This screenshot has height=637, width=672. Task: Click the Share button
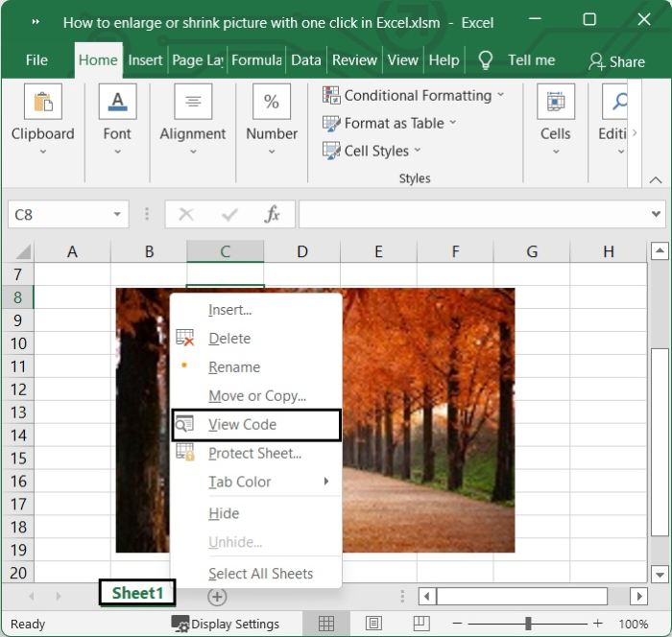[616, 61]
